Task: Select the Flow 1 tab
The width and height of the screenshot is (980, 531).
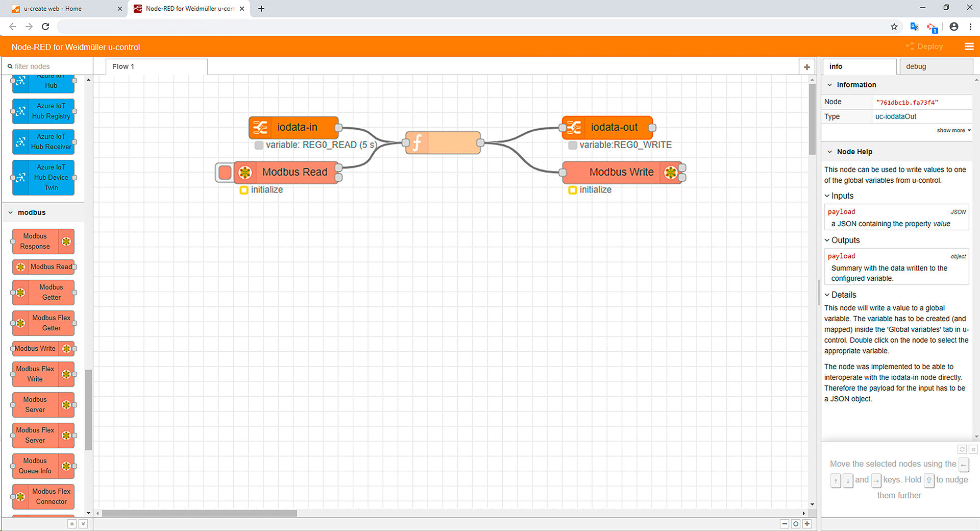Action: tap(156, 66)
